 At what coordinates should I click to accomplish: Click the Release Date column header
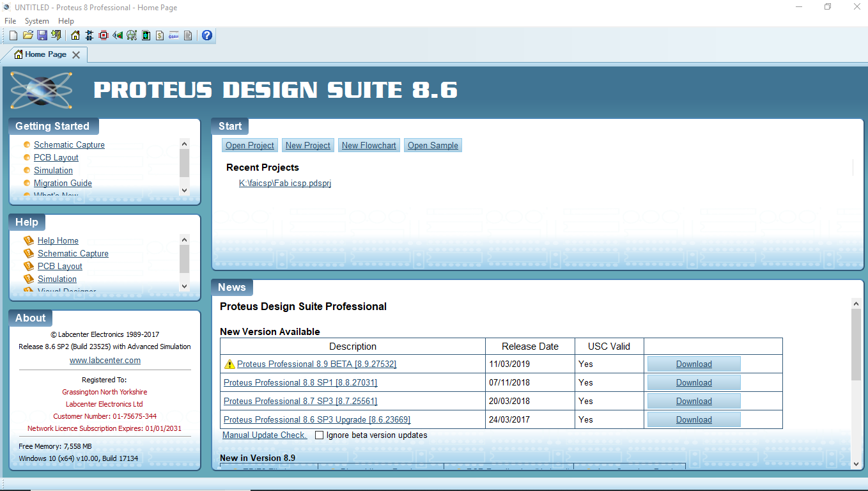(530, 347)
